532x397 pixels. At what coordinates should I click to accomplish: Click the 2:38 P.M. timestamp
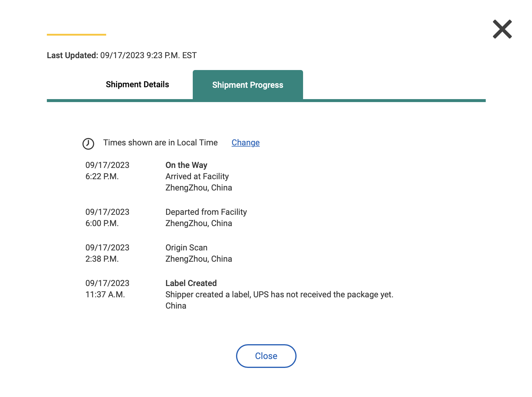click(x=102, y=259)
